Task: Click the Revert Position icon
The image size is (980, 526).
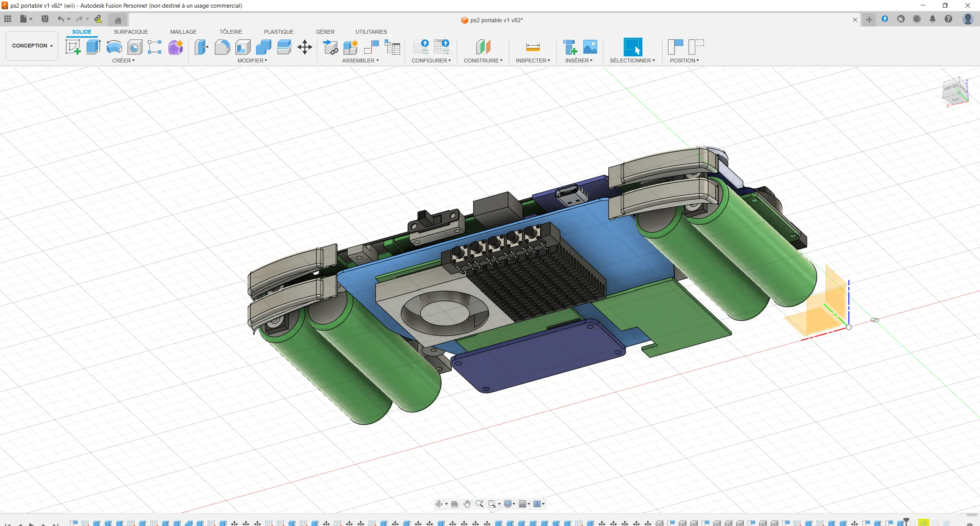Action: 696,47
